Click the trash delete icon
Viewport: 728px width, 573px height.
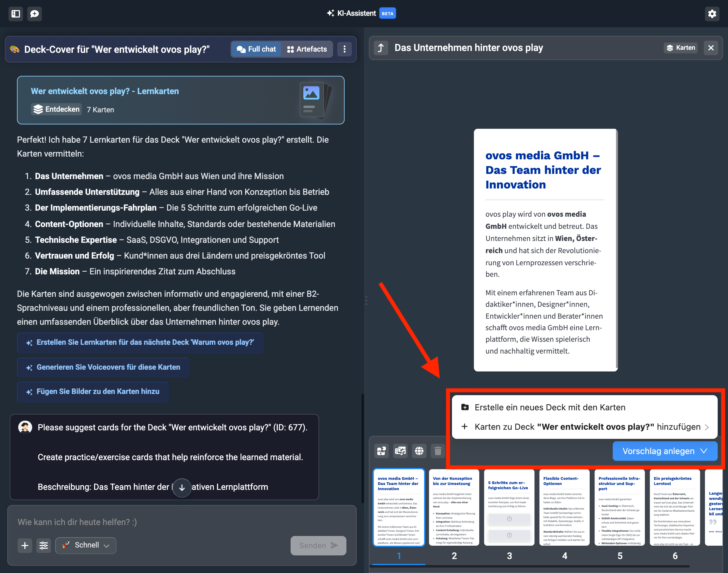click(438, 451)
